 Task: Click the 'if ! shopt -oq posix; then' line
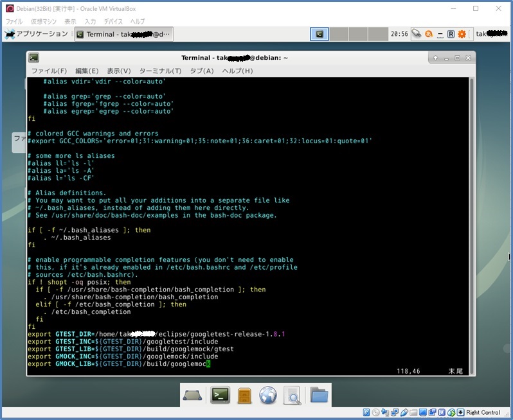[79, 282]
